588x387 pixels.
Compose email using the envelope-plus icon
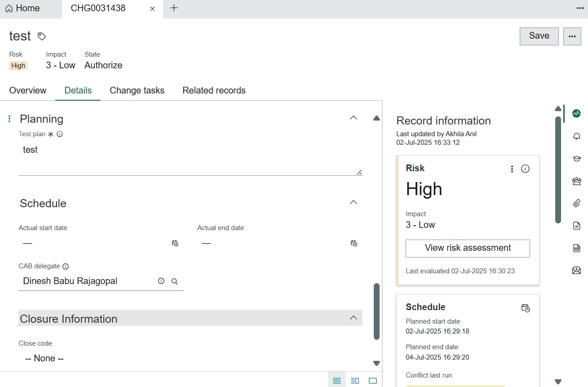576,270
